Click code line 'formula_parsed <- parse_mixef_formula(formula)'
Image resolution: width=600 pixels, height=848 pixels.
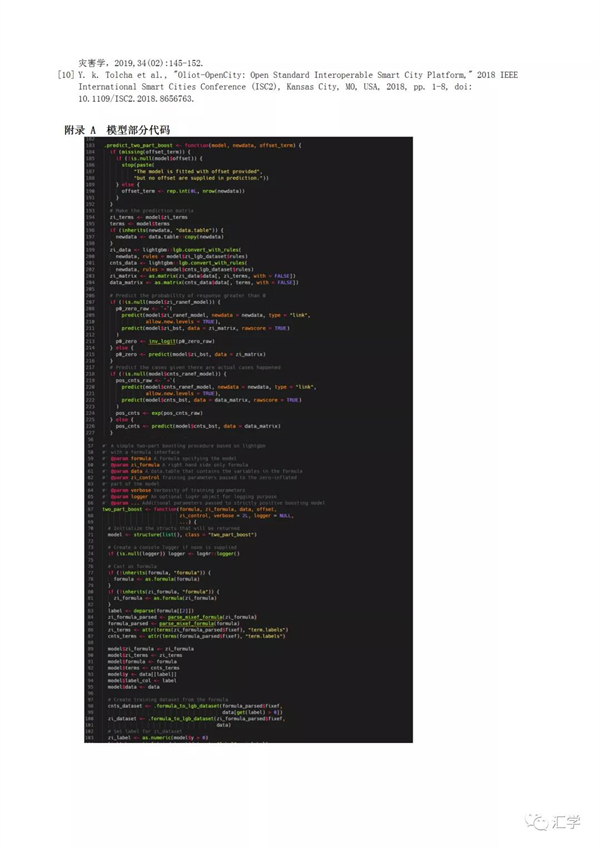174,624
